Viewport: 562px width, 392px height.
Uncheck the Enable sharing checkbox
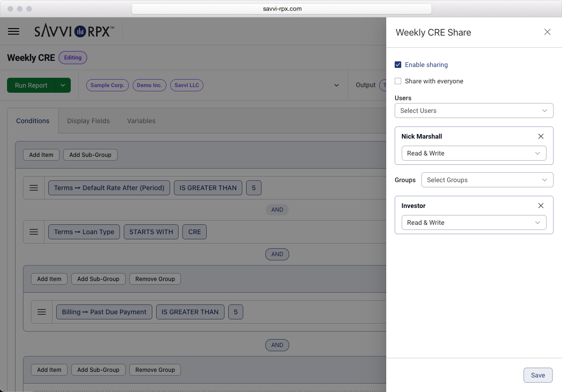click(x=398, y=65)
